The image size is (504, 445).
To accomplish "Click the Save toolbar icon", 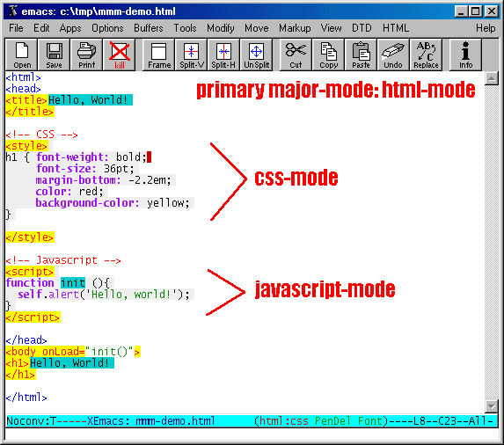I will click(54, 55).
